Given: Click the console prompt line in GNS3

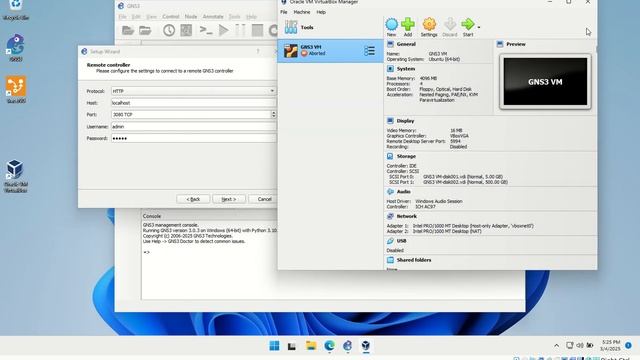Looking at the screenshot, I should [147, 252].
